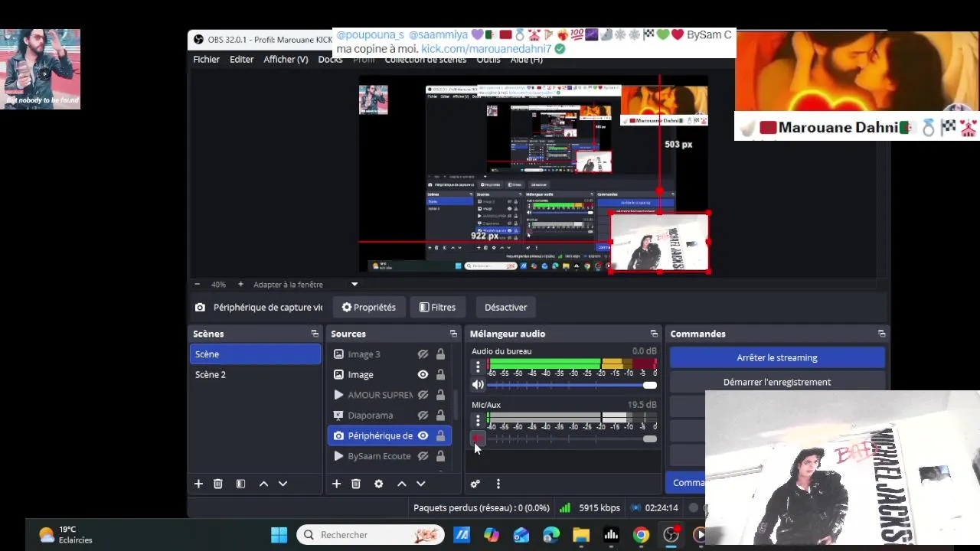Open Google Chrome from taskbar
980x551 pixels.
click(x=641, y=535)
